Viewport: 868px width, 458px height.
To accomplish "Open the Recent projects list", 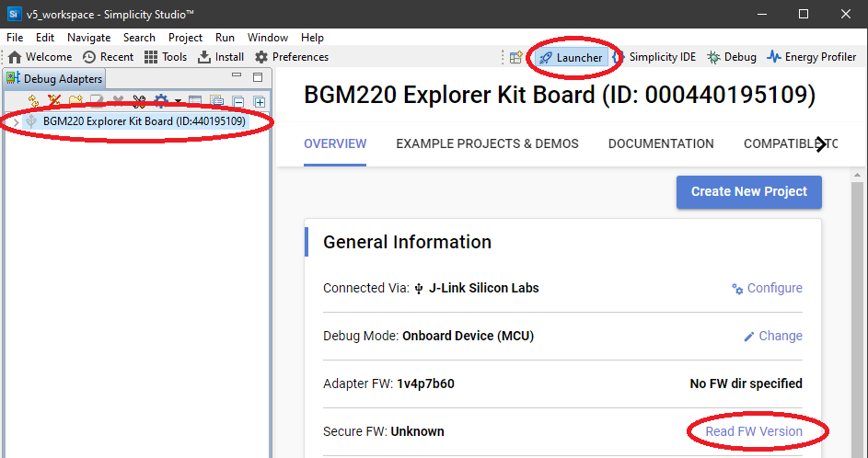I will (x=108, y=57).
